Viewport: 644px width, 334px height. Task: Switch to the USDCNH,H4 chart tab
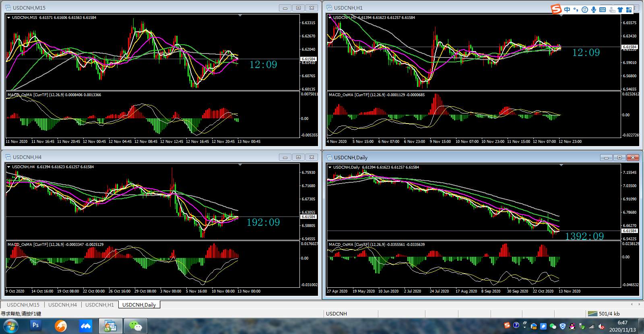click(x=62, y=305)
